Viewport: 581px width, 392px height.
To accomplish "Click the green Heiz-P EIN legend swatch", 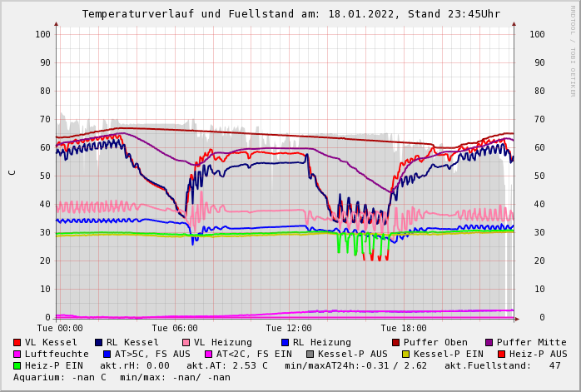I will 17,365.
